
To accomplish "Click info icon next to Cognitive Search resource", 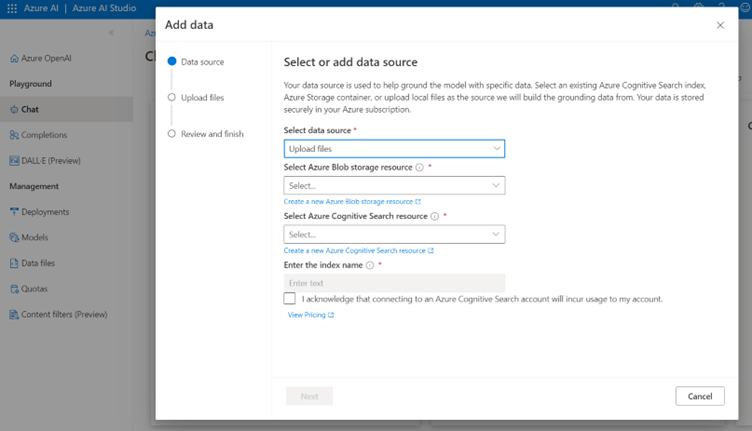I will point(435,216).
